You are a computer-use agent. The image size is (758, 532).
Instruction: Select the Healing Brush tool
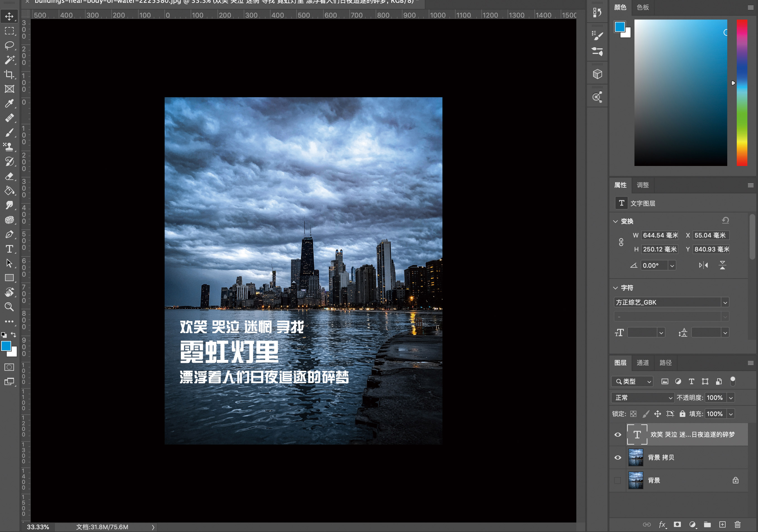9,118
